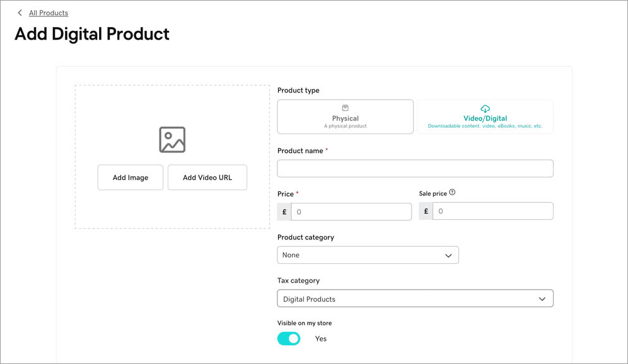Click the box icon above Physical
This screenshot has height=364, width=628.
(346, 108)
